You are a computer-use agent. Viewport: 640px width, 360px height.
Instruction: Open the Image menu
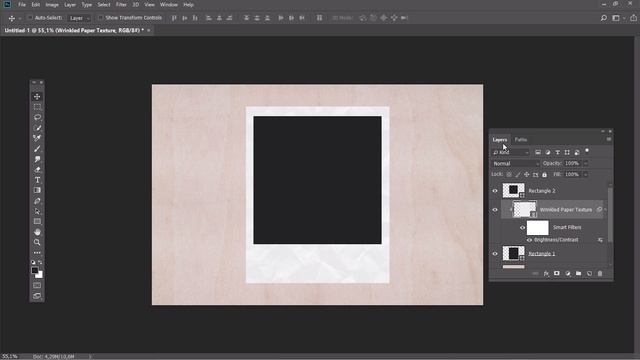[52, 5]
